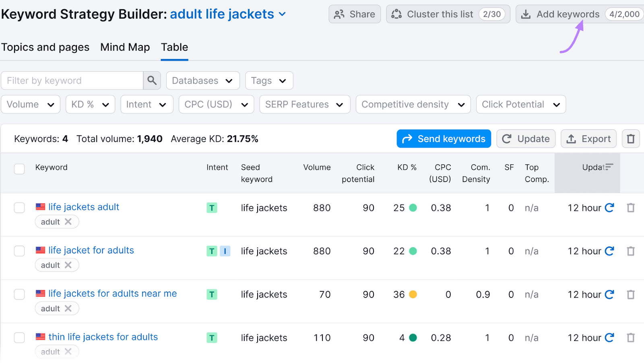The height and width of the screenshot is (363, 644).
Task: Open the list name dropdown 'adult life jackets'
Action: (x=228, y=14)
